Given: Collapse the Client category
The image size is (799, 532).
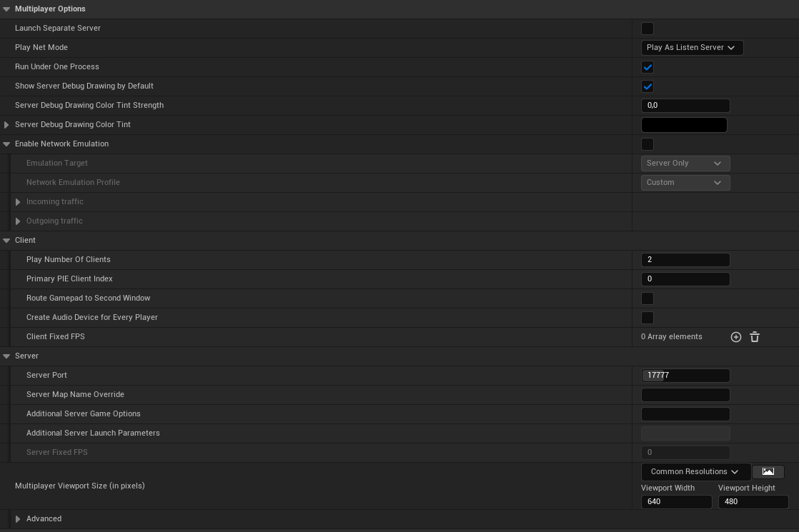Looking at the screenshot, I should pyautogui.click(x=6, y=240).
